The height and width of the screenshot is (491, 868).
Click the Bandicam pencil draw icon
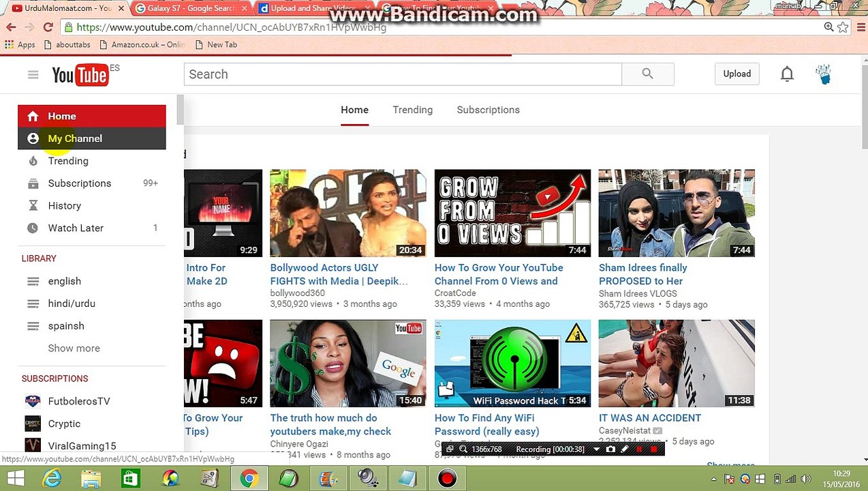click(625, 449)
